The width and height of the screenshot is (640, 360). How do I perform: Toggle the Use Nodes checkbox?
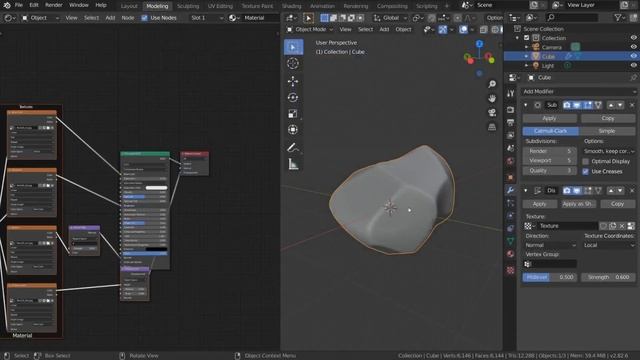coord(144,18)
